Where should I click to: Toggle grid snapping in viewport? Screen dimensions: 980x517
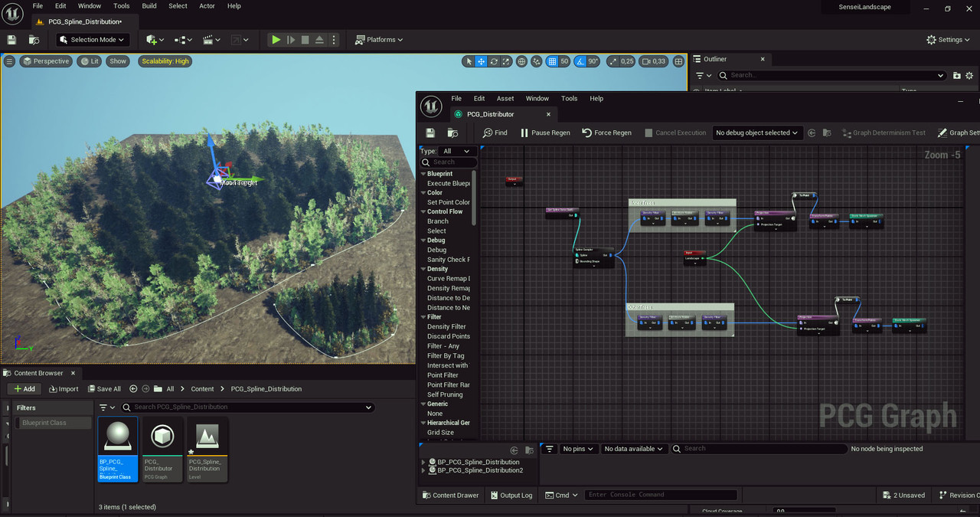click(x=552, y=61)
